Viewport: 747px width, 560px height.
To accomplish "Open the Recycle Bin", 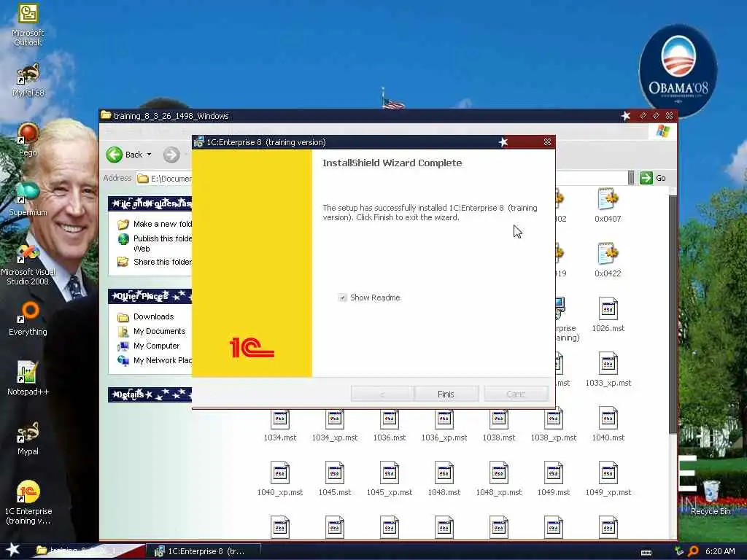I will [711, 497].
